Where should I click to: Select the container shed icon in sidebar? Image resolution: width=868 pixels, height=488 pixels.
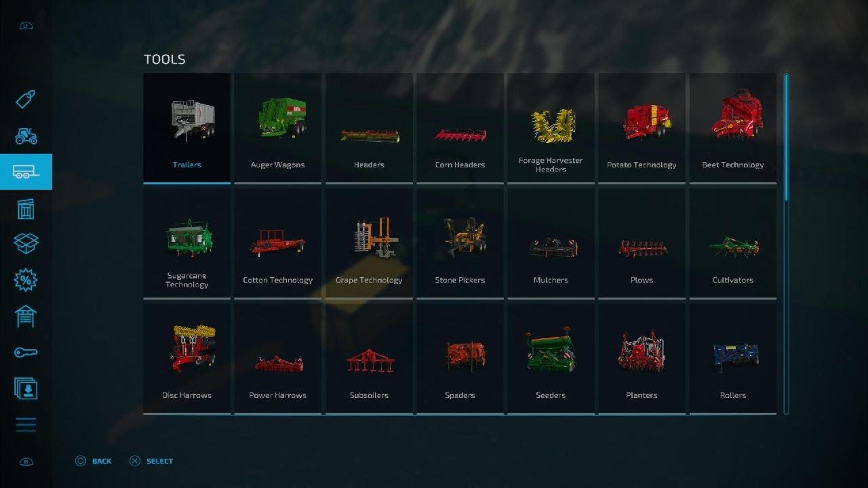26,208
